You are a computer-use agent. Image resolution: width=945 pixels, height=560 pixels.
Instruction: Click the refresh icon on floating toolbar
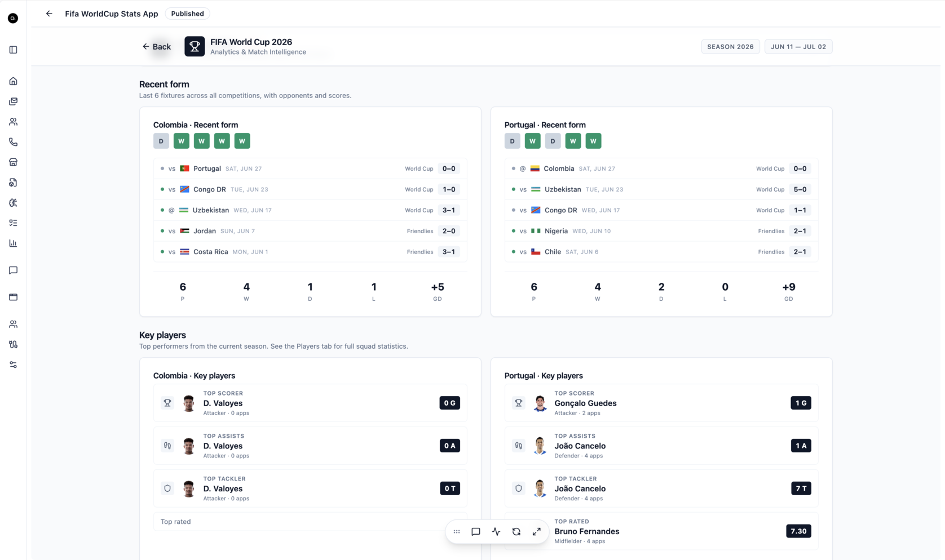point(516,531)
